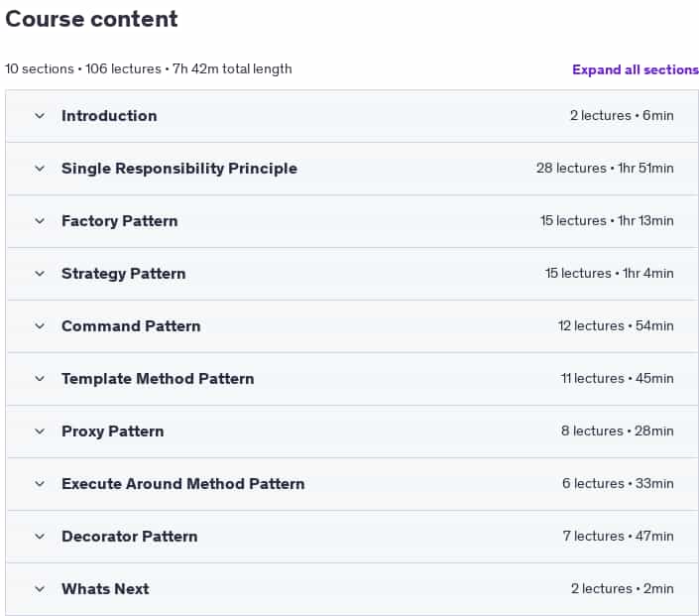Click the 28 lectures 1hr 51min label

pyautogui.click(x=605, y=169)
